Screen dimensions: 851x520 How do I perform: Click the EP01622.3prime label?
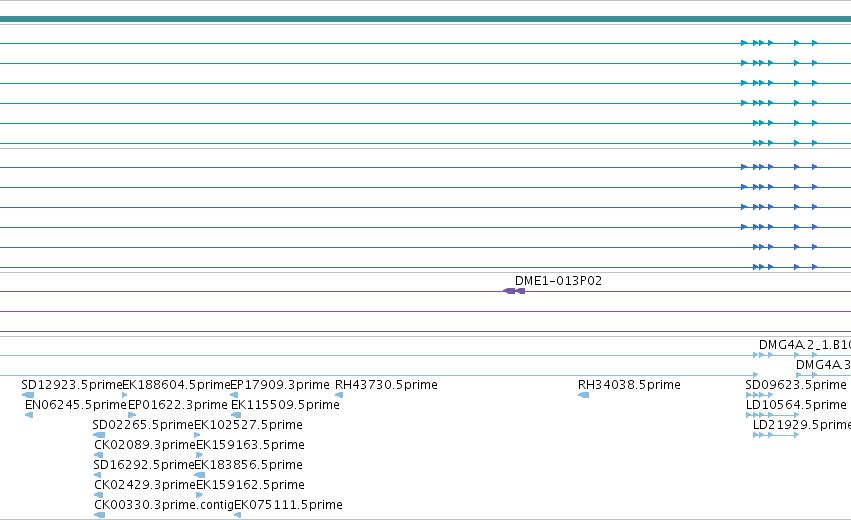point(177,405)
